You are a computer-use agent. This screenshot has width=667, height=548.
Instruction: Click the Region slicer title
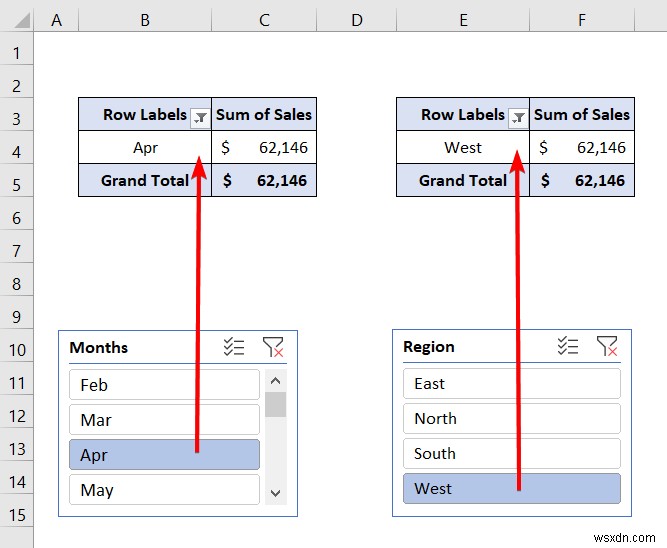[429, 346]
